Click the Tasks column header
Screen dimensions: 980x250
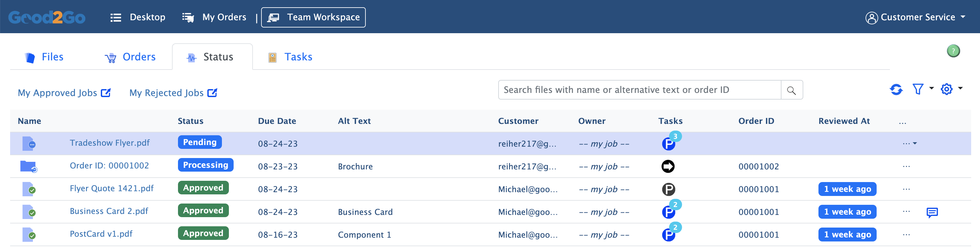tap(670, 121)
